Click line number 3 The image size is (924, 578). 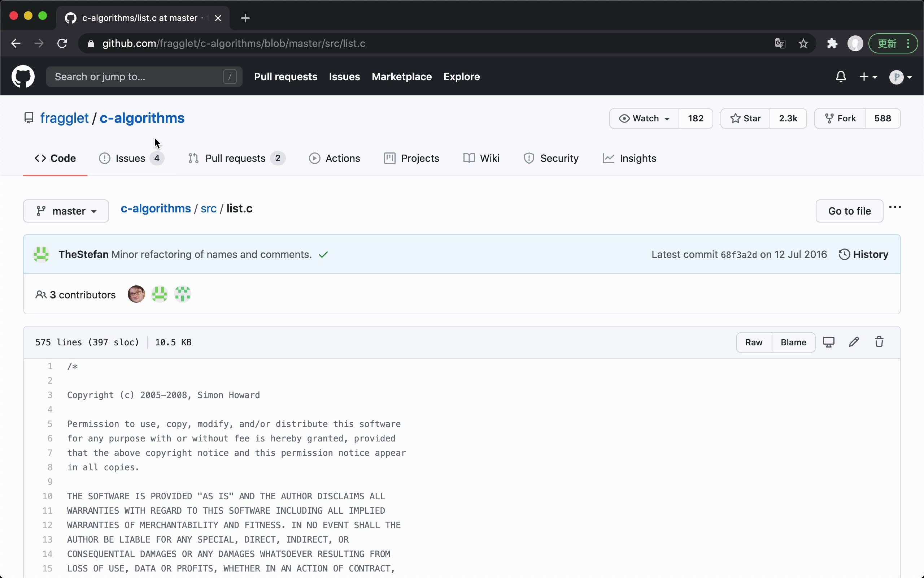(50, 395)
